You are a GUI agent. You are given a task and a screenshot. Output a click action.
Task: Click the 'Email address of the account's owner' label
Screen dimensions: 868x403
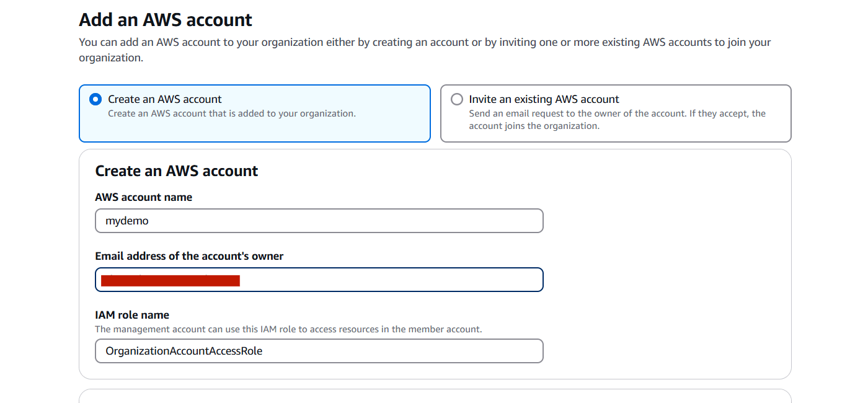[x=189, y=256]
